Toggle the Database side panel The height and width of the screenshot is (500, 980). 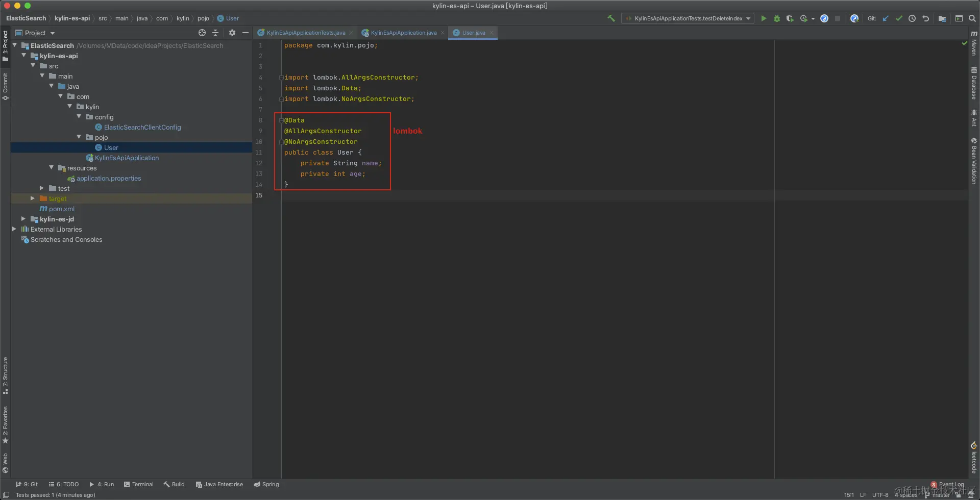click(974, 83)
